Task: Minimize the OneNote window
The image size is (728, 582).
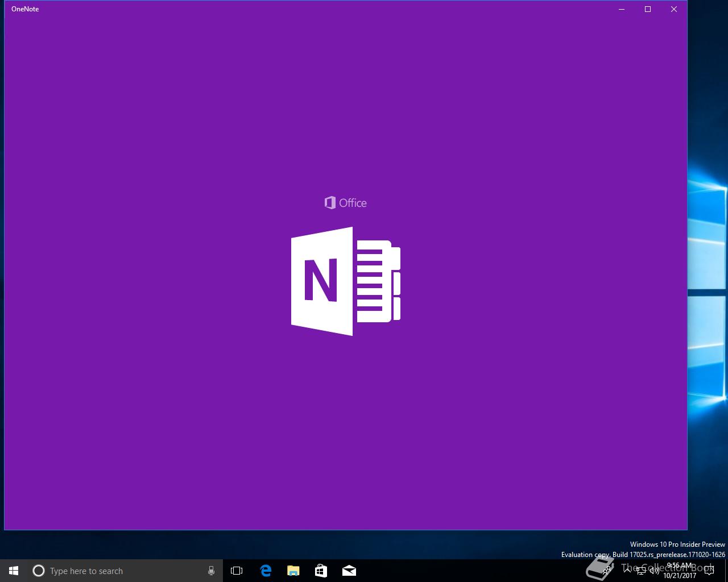Action: [x=622, y=9]
